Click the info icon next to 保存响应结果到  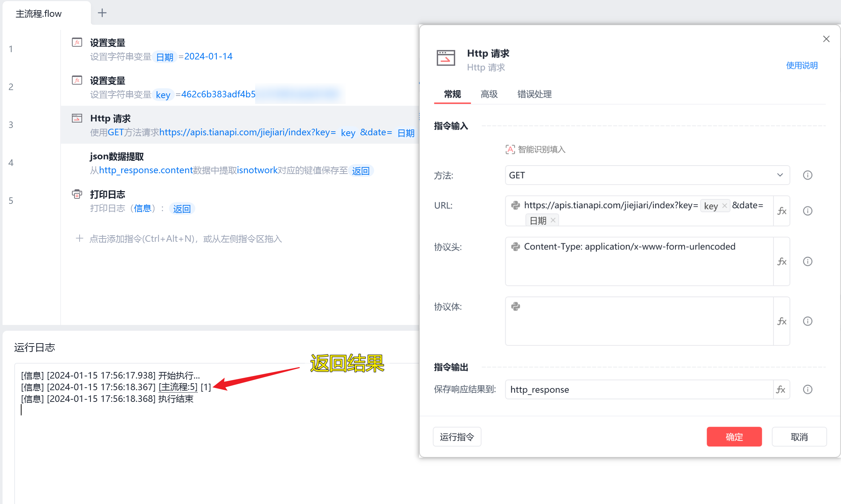pyautogui.click(x=808, y=389)
